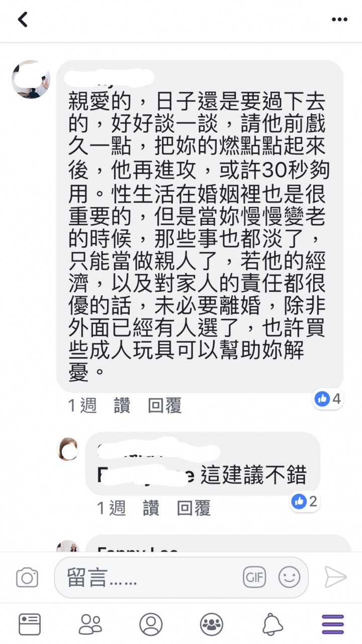Like the reply 這建議不錯
Screen dimensions: 362x644
click(151, 508)
